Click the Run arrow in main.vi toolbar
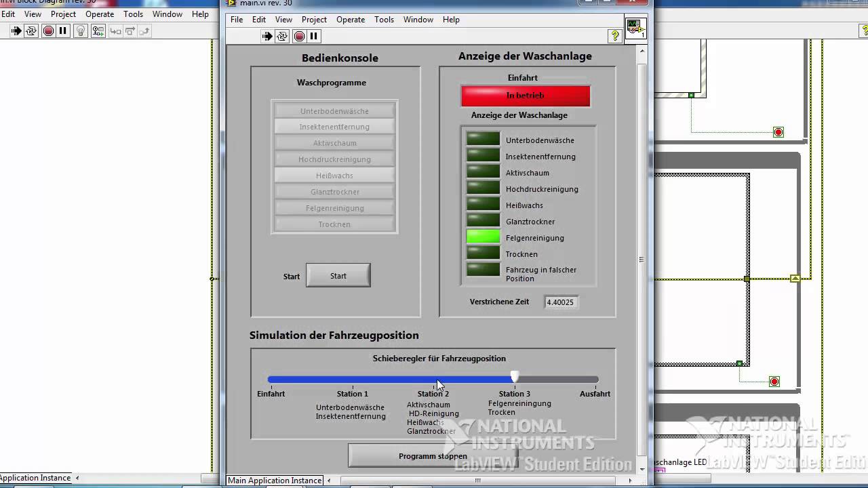Screen dimensions: 868x488 (x=268, y=36)
